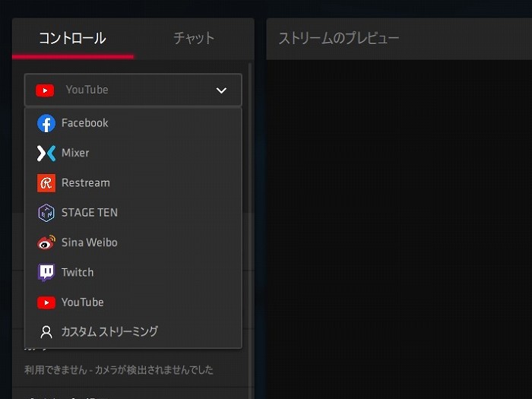Viewport: 532px width, 399px height.
Task: Click the Twitch logo icon in the list
Action: [46, 272]
